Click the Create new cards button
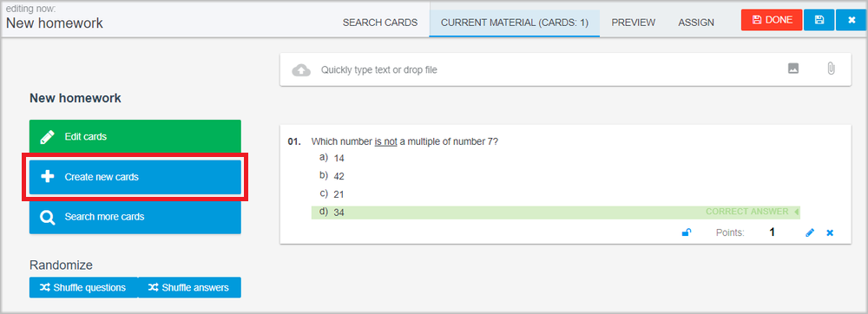The width and height of the screenshot is (868, 314). (x=135, y=177)
